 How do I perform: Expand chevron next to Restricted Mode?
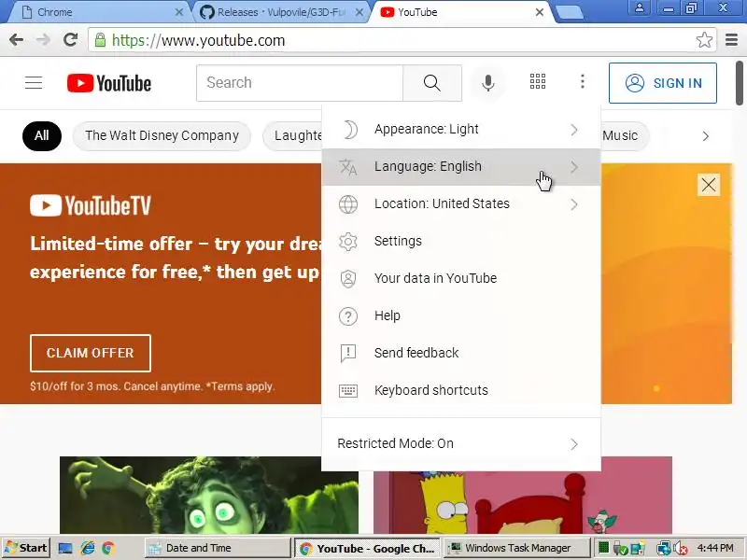tap(574, 444)
